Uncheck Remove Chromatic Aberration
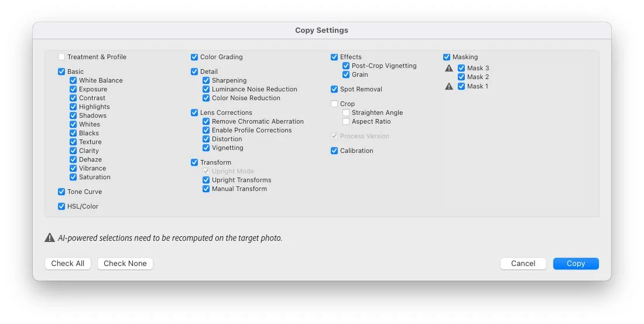This screenshot has width=644, height=324. coord(206,121)
